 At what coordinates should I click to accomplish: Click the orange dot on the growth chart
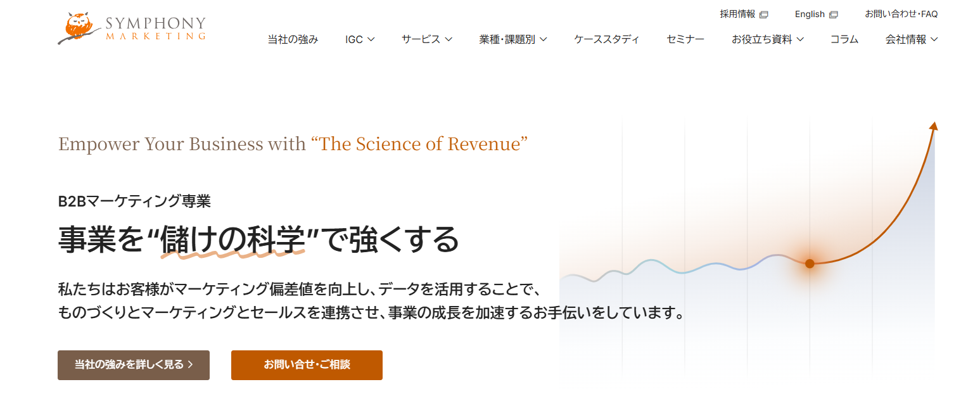point(810,264)
